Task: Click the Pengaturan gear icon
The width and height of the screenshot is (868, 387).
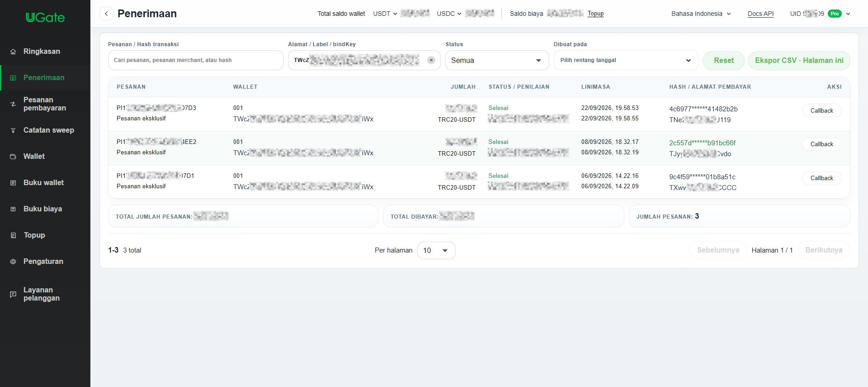Action: tap(13, 262)
